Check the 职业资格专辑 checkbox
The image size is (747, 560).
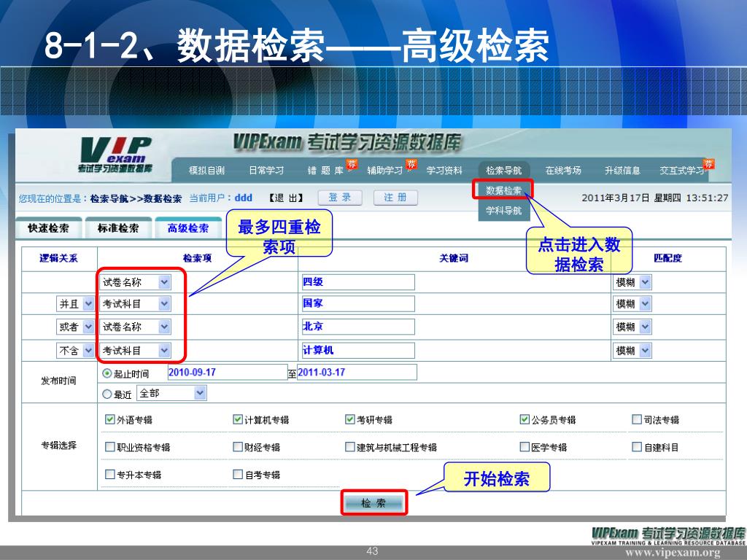coord(110,447)
